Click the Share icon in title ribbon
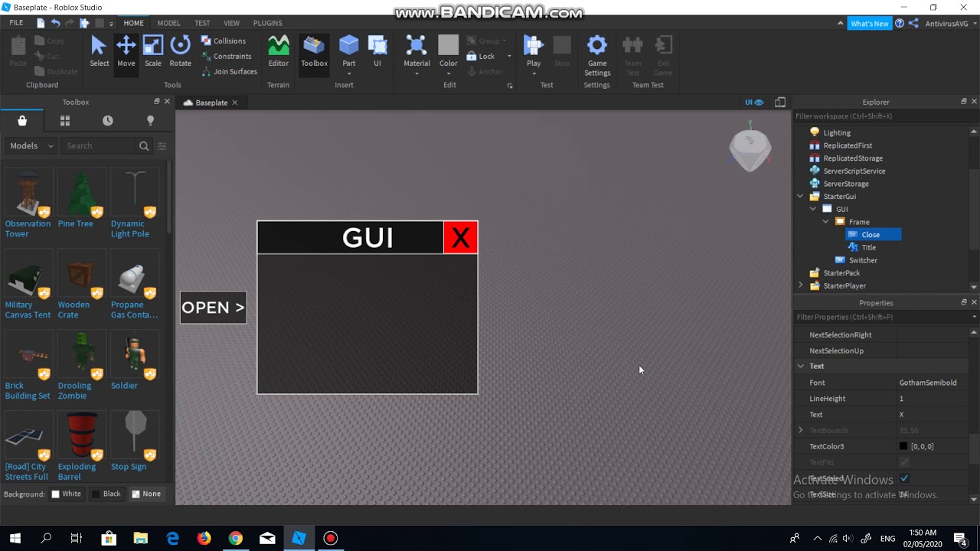 coord(913,24)
